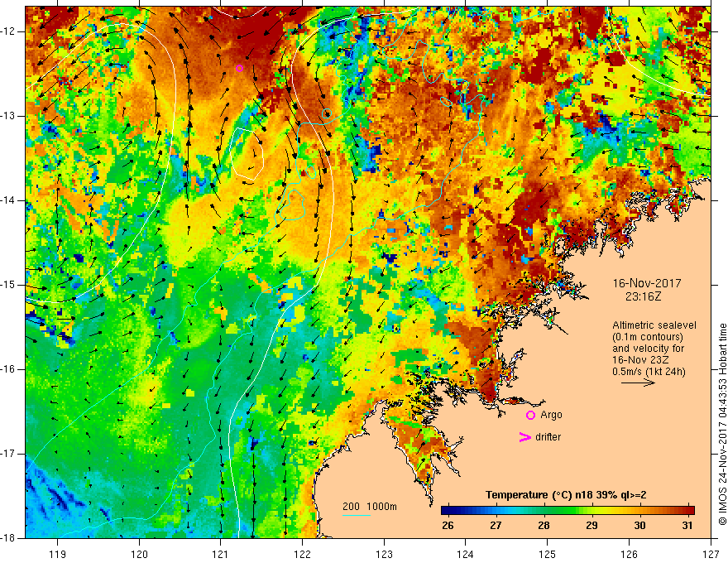Click the 'Argo' legend label
Image resolution: width=728 pixels, height=563 pixels.
tap(551, 415)
